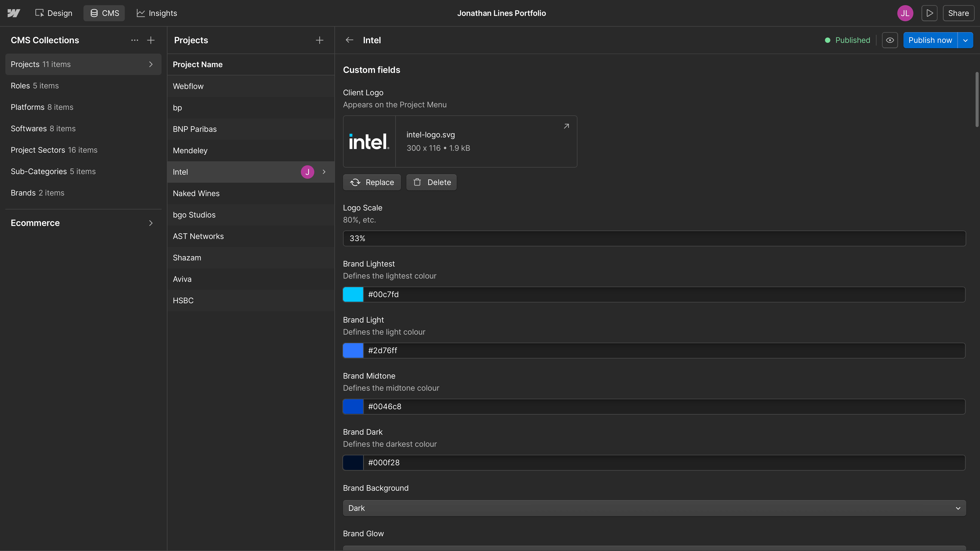Screen dimensions: 980x551
Task: Open the bgo Studios project item
Action: click(251, 215)
